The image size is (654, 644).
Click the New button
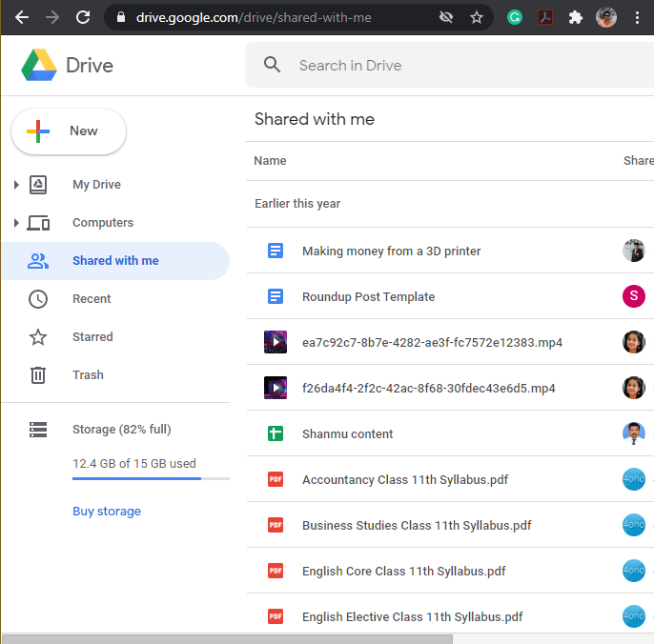click(x=69, y=131)
